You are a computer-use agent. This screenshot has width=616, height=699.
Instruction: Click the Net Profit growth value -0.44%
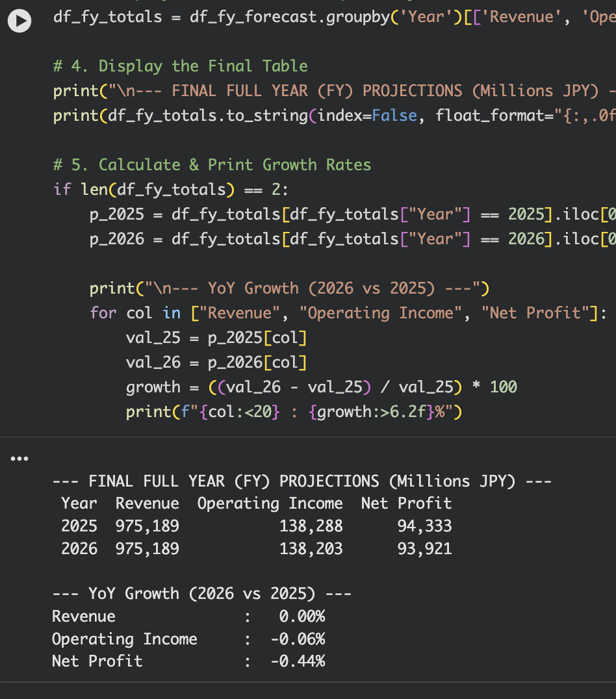[x=300, y=661]
